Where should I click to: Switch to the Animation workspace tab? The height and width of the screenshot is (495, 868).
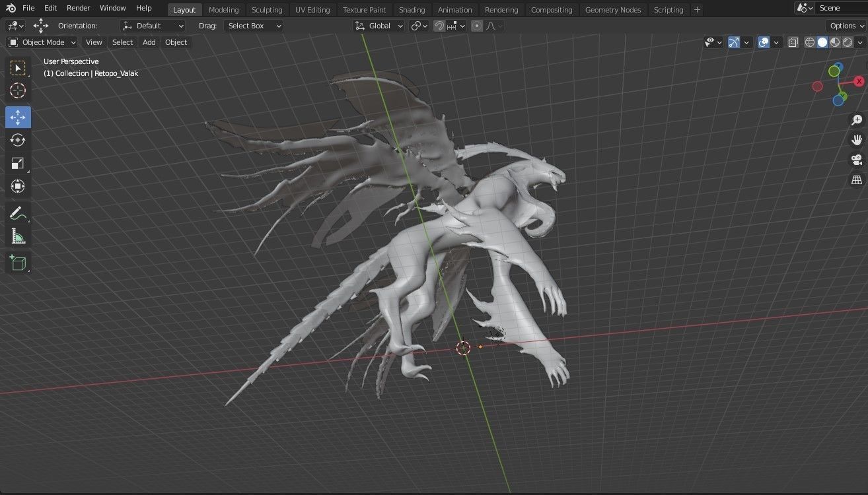pos(455,10)
